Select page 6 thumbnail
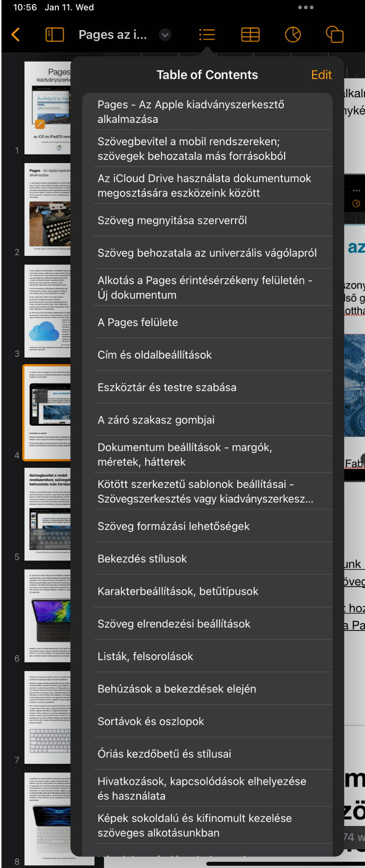This screenshot has height=868, width=365. point(47,616)
